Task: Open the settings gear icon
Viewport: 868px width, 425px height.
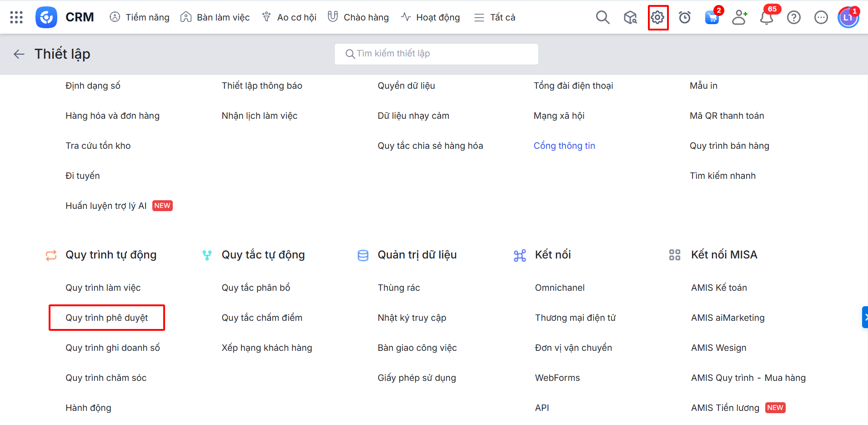Action: tap(657, 18)
